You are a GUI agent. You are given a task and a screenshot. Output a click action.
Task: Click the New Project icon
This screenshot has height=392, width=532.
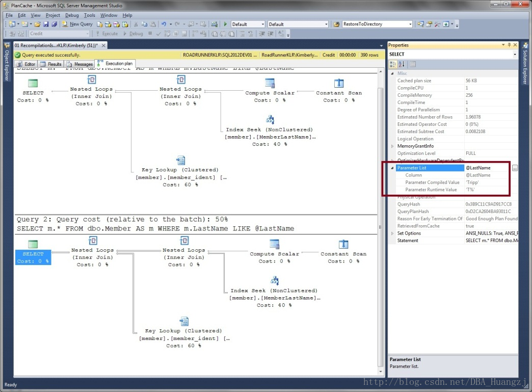coord(12,24)
